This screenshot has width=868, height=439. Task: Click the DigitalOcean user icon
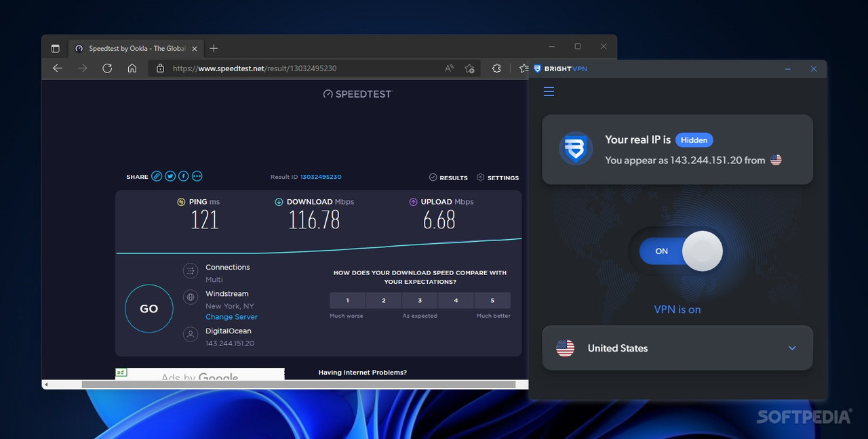point(191,335)
